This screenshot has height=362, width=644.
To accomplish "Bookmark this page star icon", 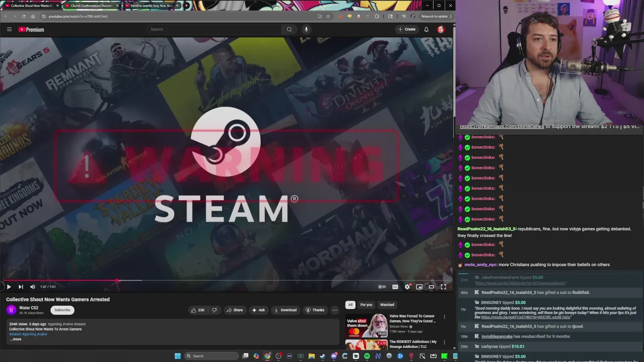I will [328, 16].
